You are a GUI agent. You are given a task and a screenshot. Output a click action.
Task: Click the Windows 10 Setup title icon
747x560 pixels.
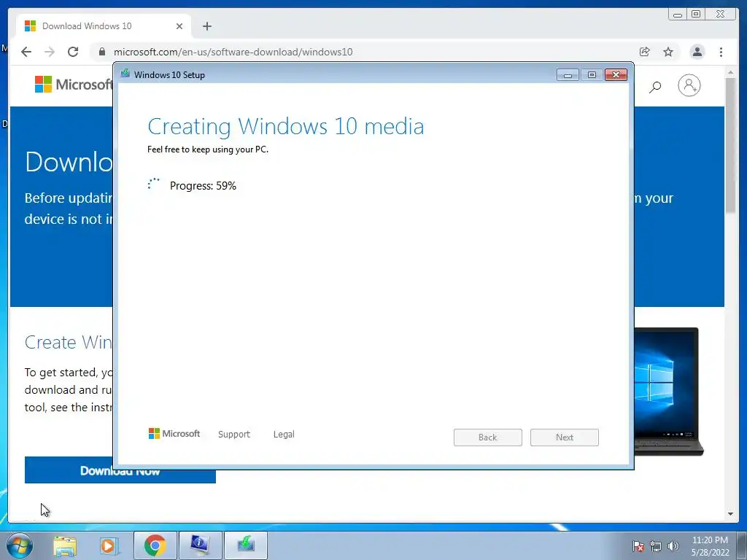coord(125,74)
